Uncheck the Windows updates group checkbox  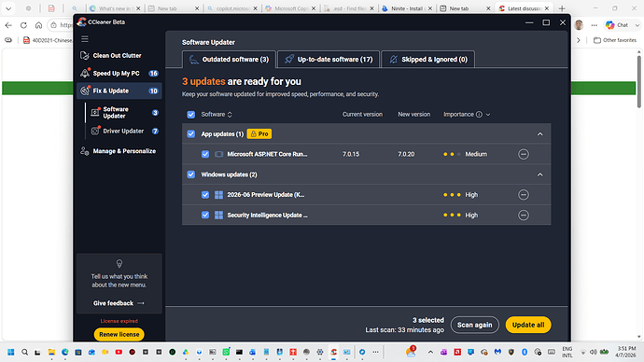click(x=191, y=174)
